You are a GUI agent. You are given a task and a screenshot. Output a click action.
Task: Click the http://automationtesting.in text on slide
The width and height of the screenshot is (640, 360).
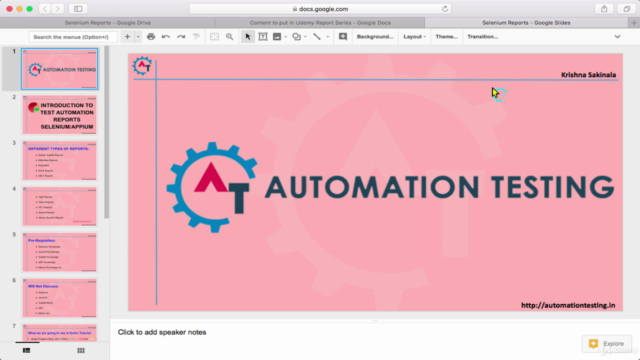click(568, 305)
